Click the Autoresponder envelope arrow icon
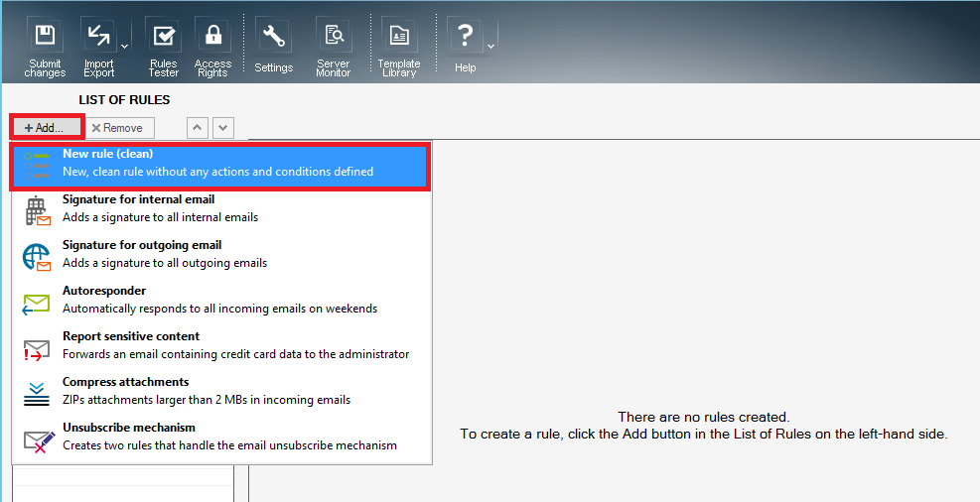The width and height of the screenshot is (980, 502). tap(37, 305)
